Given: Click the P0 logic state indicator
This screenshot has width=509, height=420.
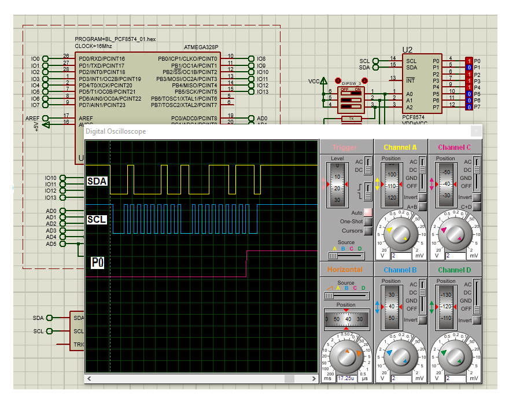Looking at the screenshot, I should click(x=469, y=61).
